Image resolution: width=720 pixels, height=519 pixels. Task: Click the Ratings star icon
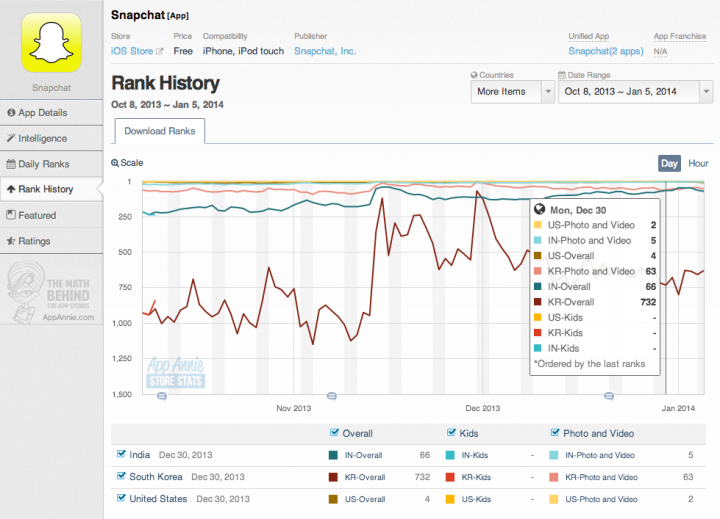point(11,241)
